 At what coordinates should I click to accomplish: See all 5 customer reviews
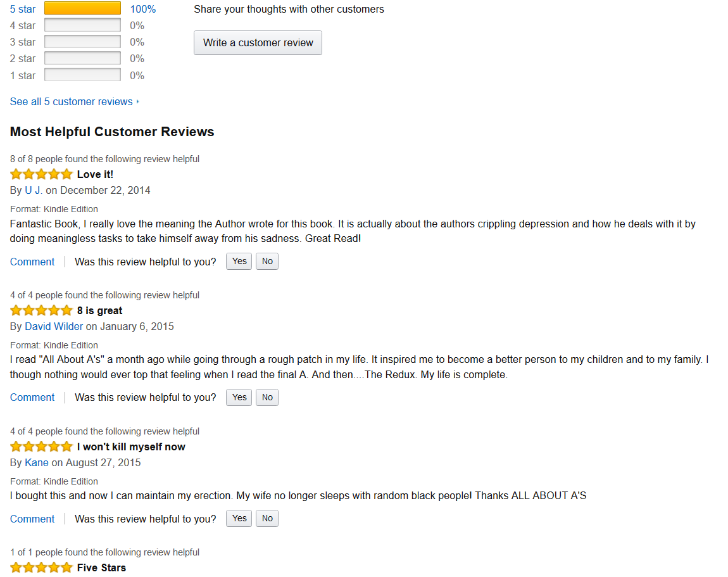pyautogui.click(x=71, y=101)
